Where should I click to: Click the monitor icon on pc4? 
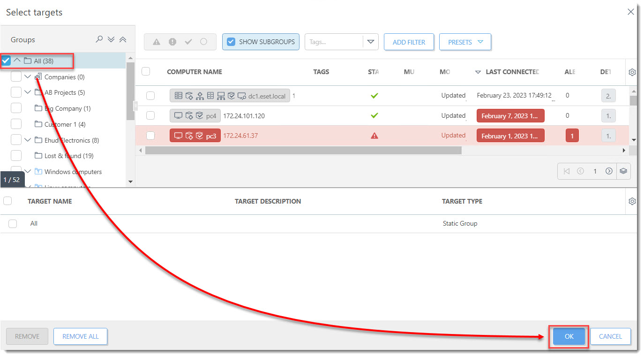point(179,115)
